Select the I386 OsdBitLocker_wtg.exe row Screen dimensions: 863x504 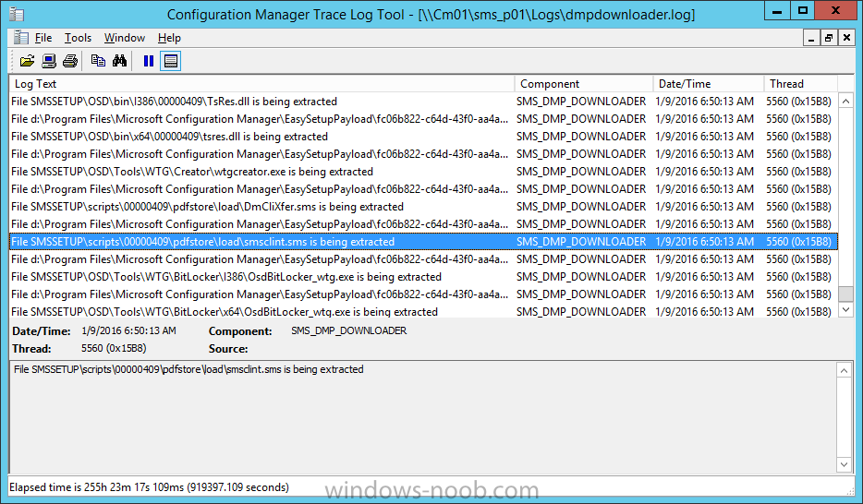(424, 276)
